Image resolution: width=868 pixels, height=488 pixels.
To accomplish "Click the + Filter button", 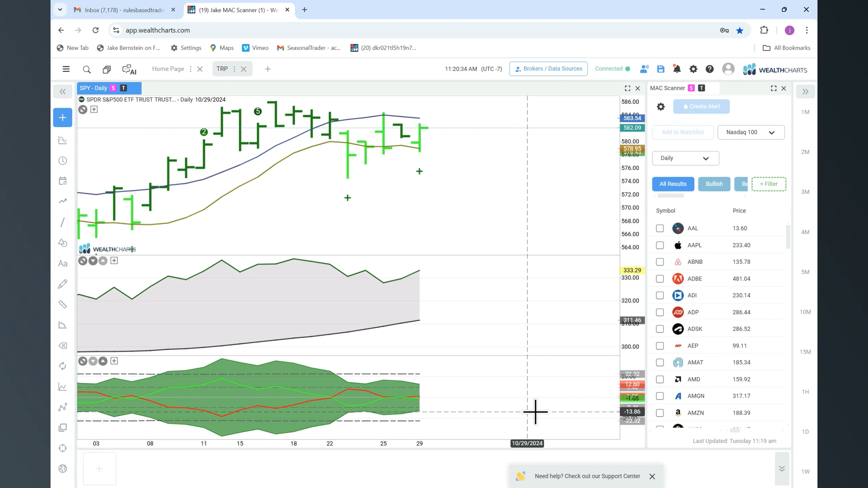I will [769, 184].
